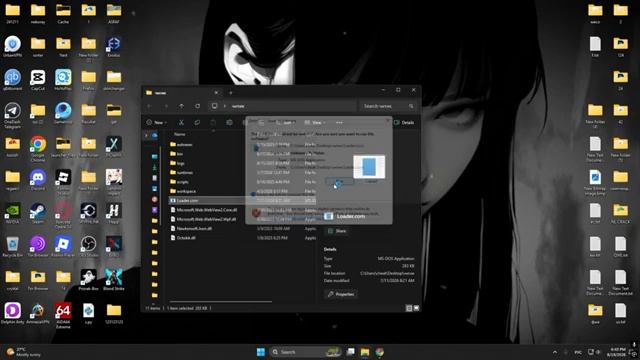Open OBS Studio desktop shortcut

tap(89, 247)
